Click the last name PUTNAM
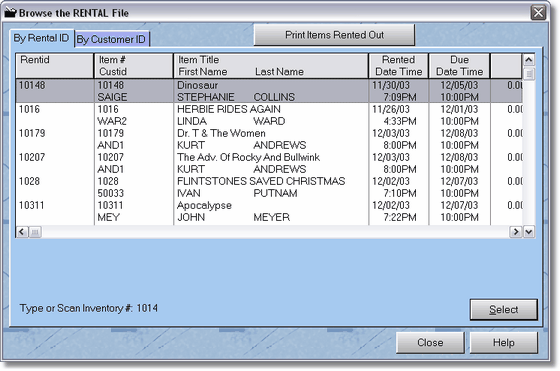 click(x=275, y=193)
